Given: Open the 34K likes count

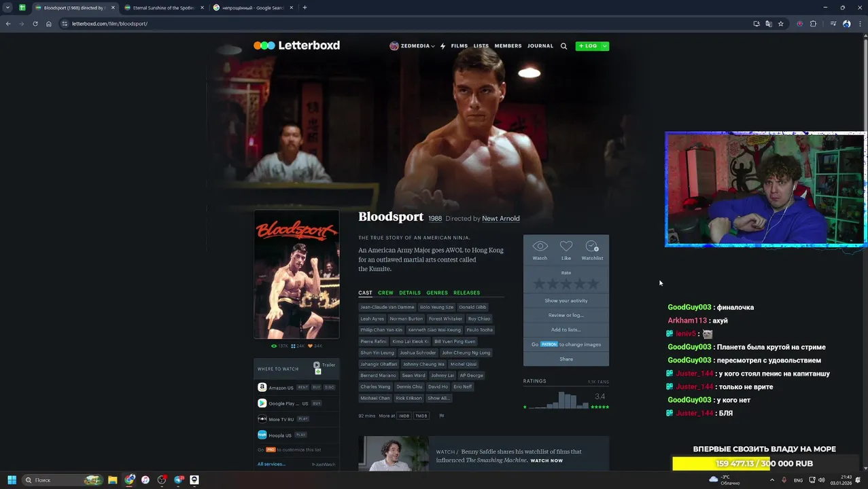Looking at the screenshot, I should [x=315, y=346].
